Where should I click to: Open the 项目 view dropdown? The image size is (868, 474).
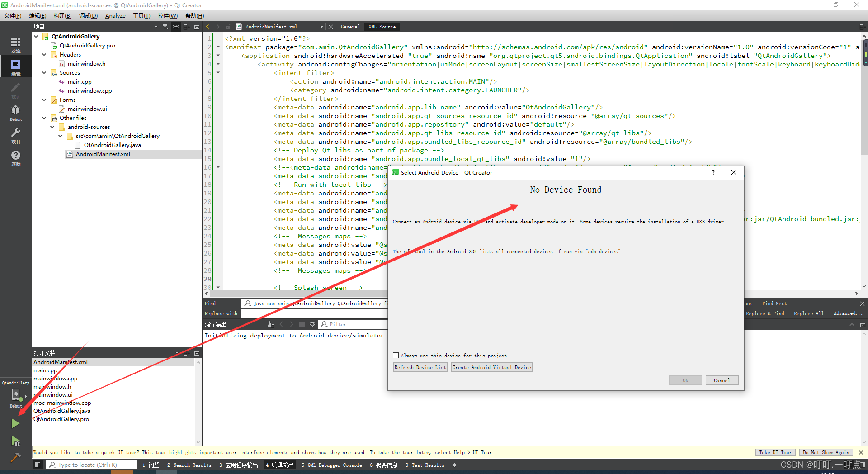[156, 27]
